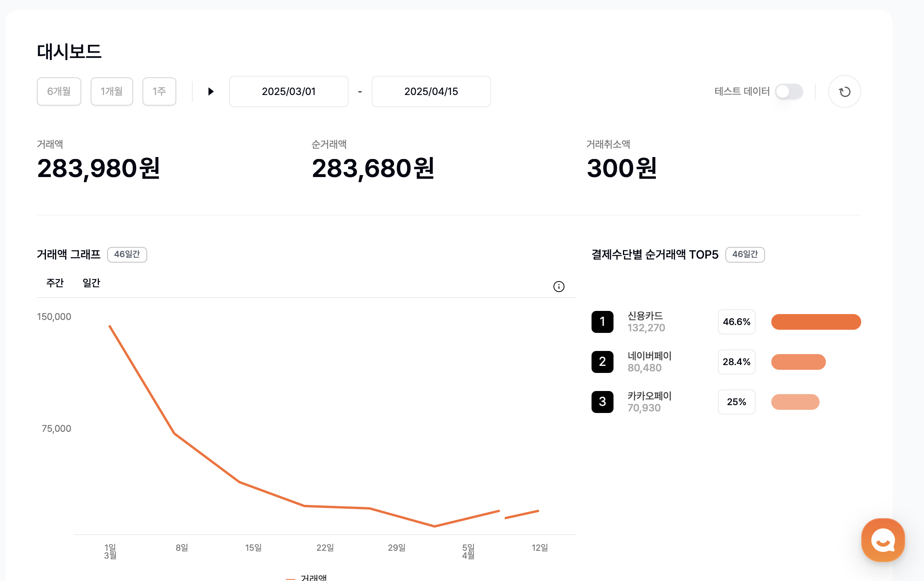
Task: Click the 25% 카카오페이 light orange bar
Action: (x=795, y=402)
